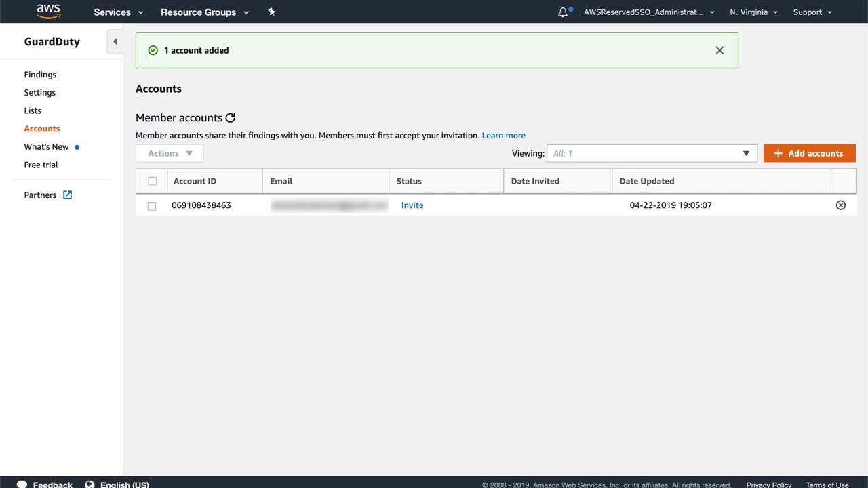Open the Privacy Policy link
Image resolution: width=868 pixels, height=488 pixels.
(x=769, y=485)
